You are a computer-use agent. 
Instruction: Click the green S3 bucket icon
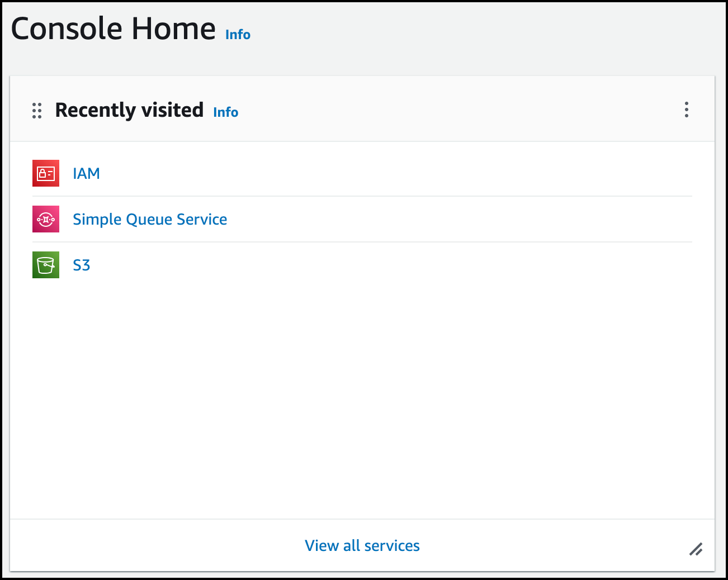(46, 265)
